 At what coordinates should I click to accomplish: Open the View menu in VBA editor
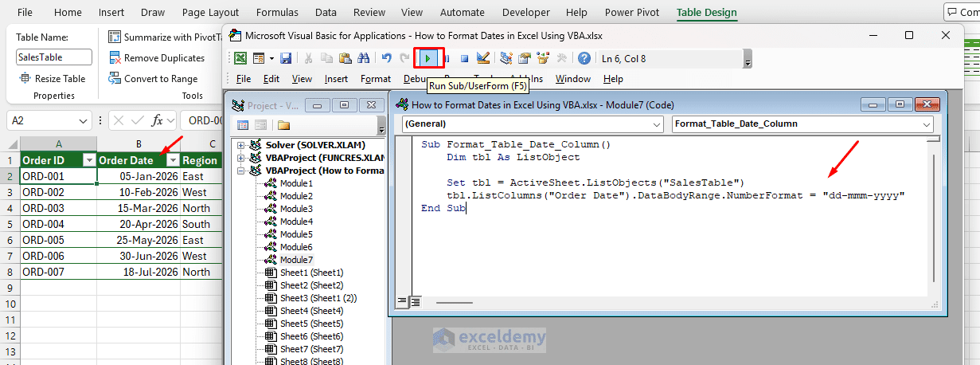click(x=302, y=79)
